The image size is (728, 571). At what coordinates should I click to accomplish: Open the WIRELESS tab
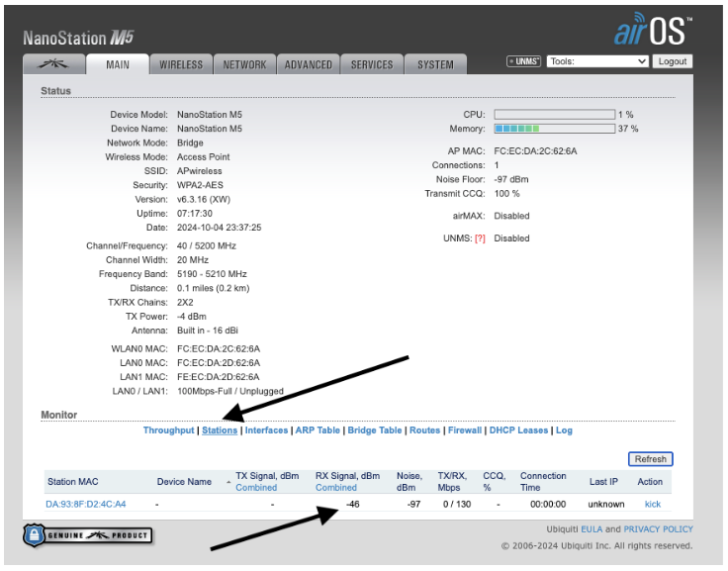point(181,64)
